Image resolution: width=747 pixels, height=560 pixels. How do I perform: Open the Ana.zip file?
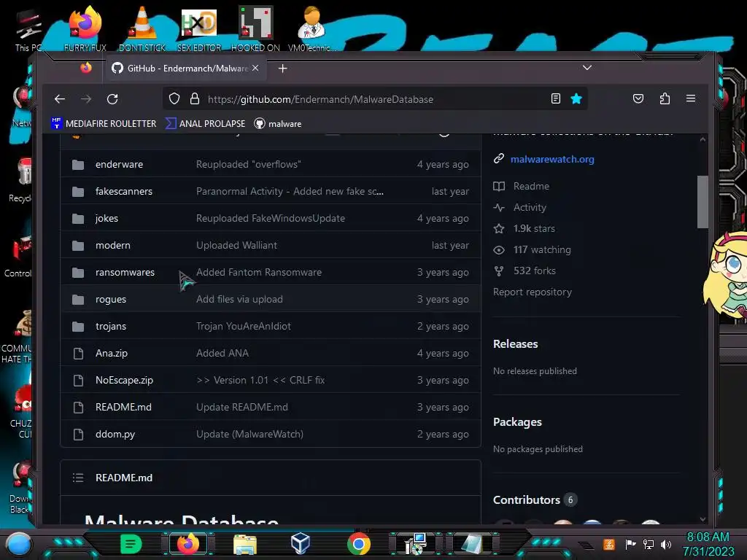(112, 354)
